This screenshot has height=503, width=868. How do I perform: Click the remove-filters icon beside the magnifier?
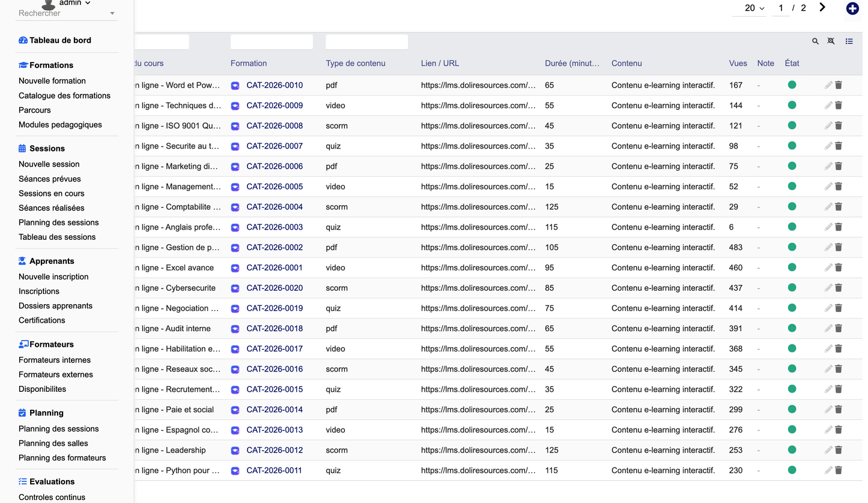click(831, 41)
